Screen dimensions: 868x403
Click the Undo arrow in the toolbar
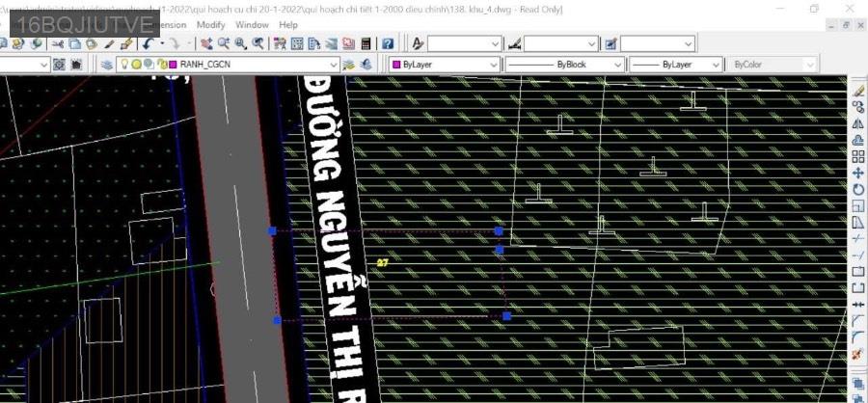pos(147,43)
